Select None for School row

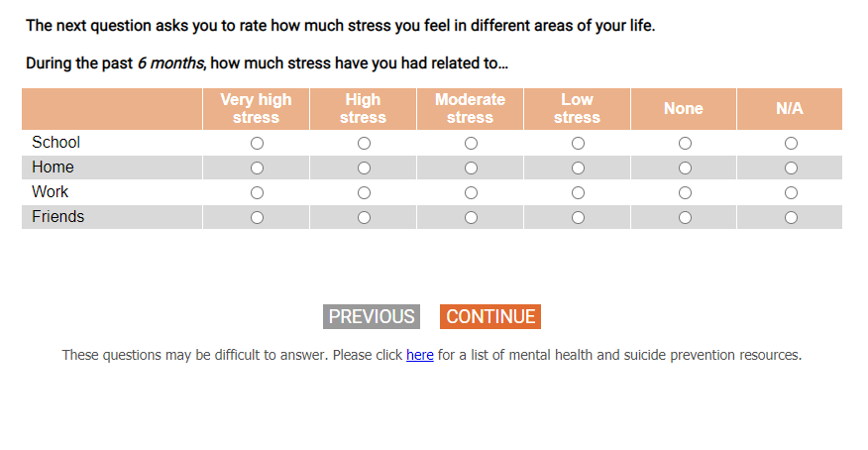(685, 144)
